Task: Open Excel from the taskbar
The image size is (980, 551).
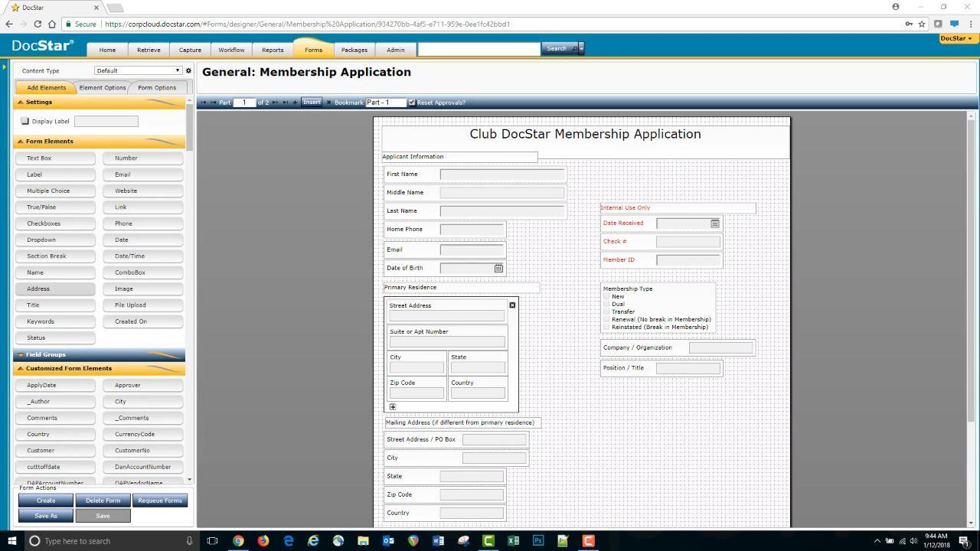Action: (x=513, y=540)
